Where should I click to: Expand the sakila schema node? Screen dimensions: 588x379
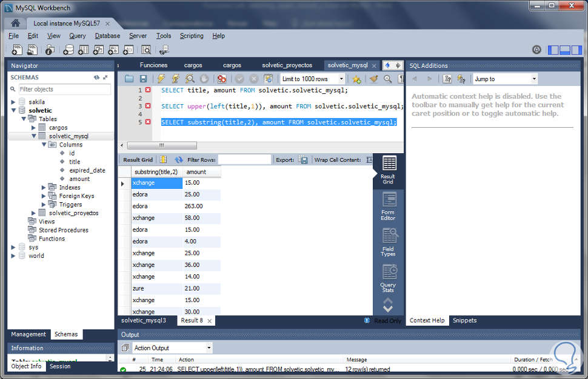(13, 102)
